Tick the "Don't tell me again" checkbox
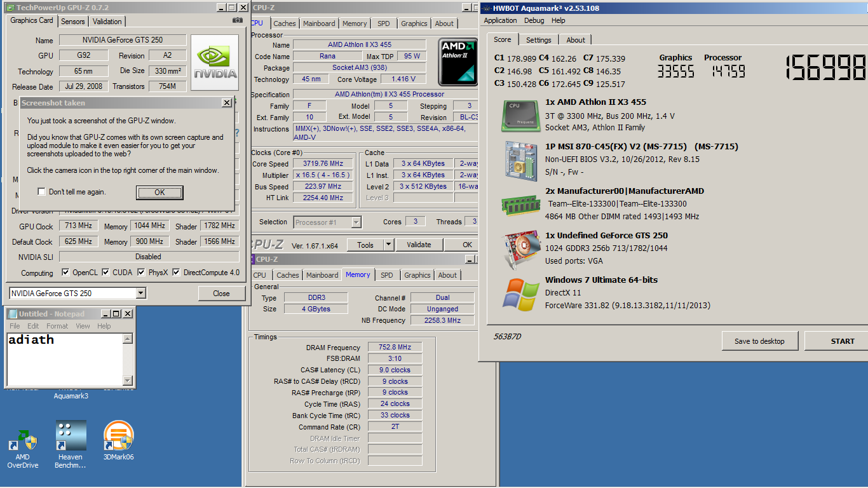The height and width of the screenshot is (488, 868). coord(42,192)
